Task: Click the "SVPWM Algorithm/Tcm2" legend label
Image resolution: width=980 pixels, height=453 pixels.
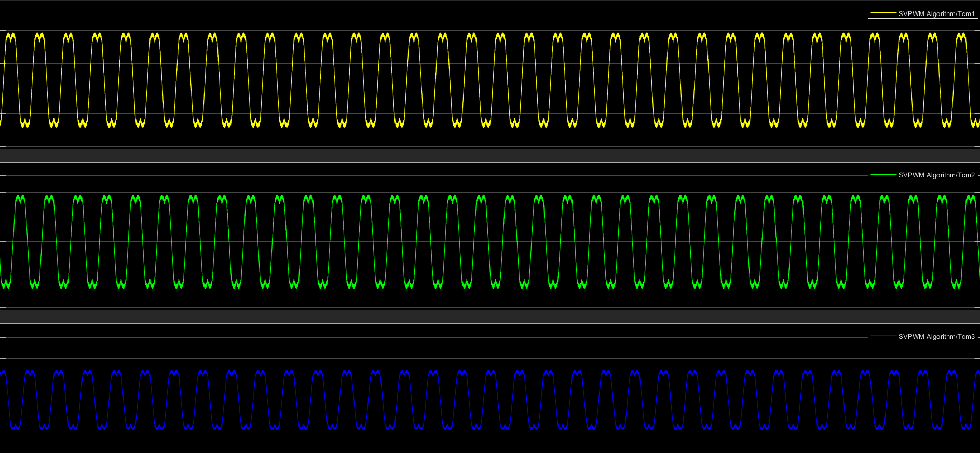Action: pos(936,175)
